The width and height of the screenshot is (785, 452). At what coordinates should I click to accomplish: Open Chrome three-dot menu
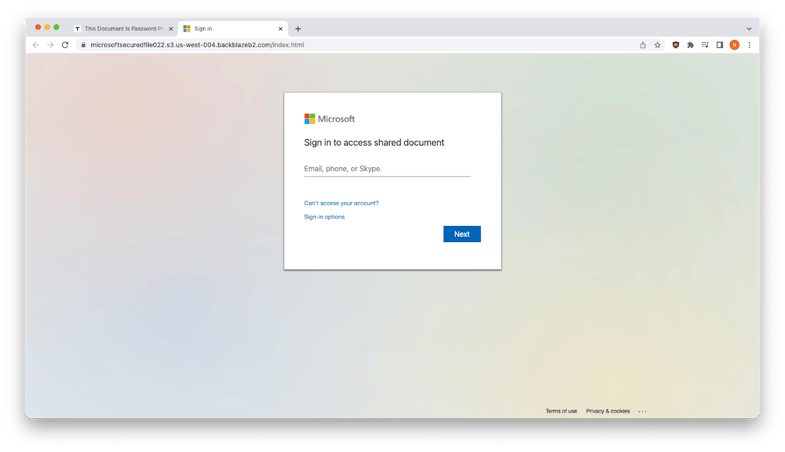point(749,45)
